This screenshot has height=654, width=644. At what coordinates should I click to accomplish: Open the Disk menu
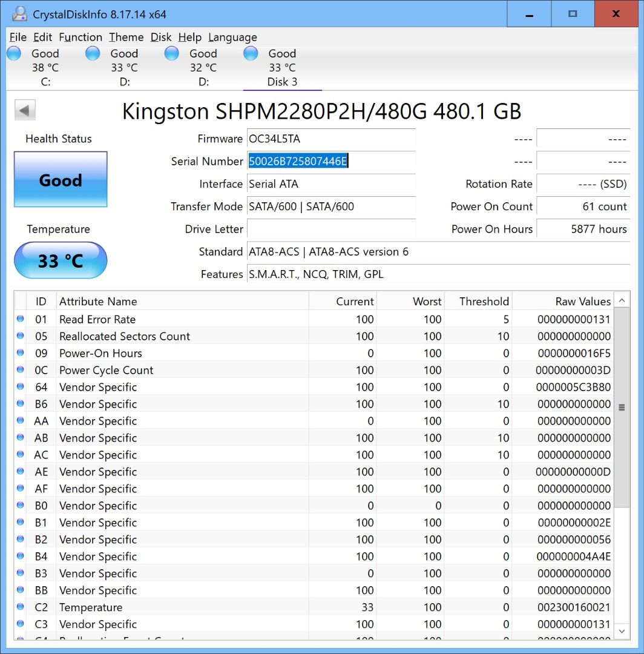click(161, 37)
